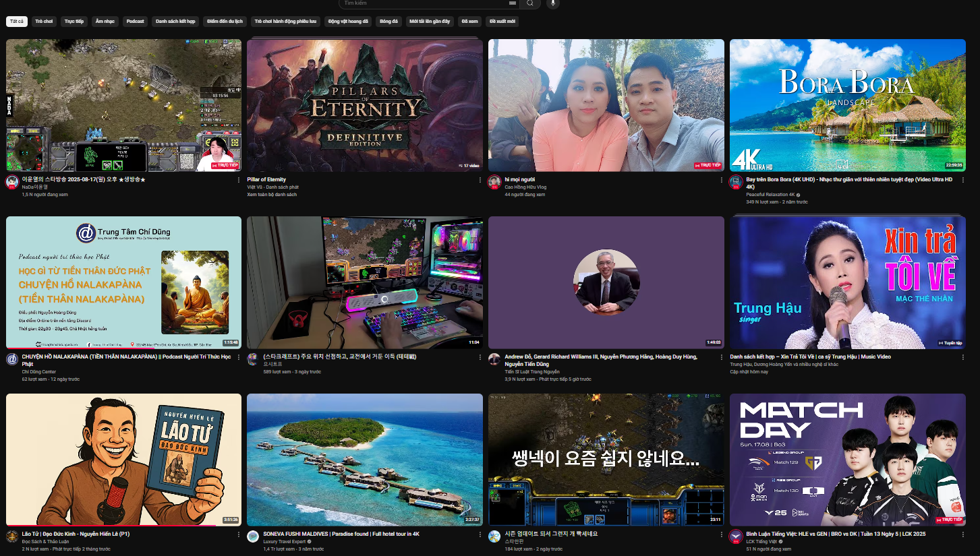Open 'Lão Tử | Đạo Đức Kinh' video title
Image resolution: width=980 pixels, height=556 pixels.
tap(76, 534)
